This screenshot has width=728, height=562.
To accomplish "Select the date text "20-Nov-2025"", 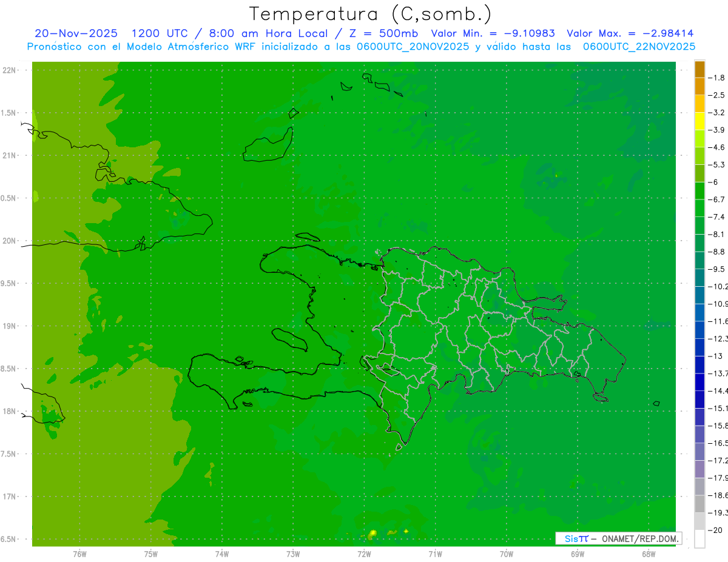I will pyautogui.click(x=76, y=33).
